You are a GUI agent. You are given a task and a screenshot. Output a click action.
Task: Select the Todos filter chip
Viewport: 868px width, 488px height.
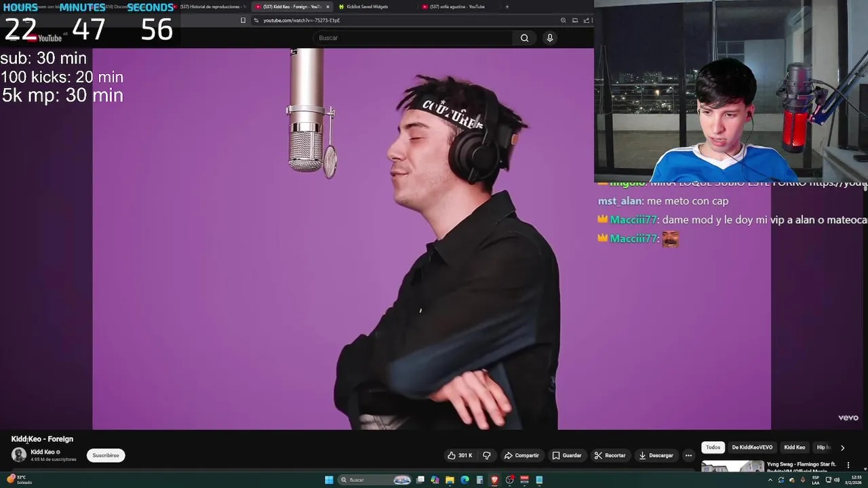713,447
